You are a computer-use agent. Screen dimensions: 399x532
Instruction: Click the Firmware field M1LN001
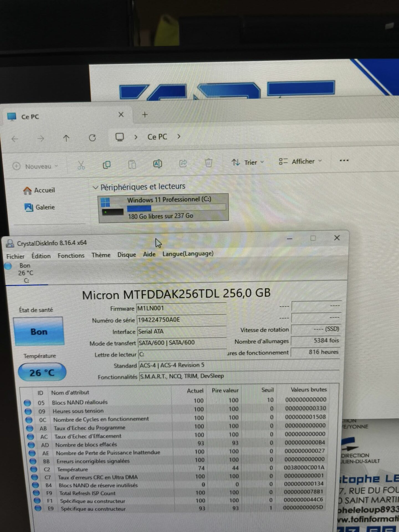click(181, 308)
